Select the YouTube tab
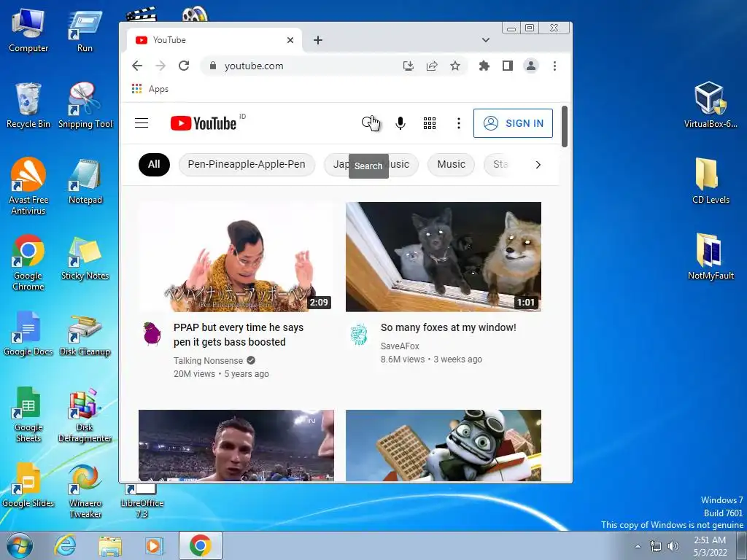Screen dimensions: 747x560 click(x=214, y=40)
